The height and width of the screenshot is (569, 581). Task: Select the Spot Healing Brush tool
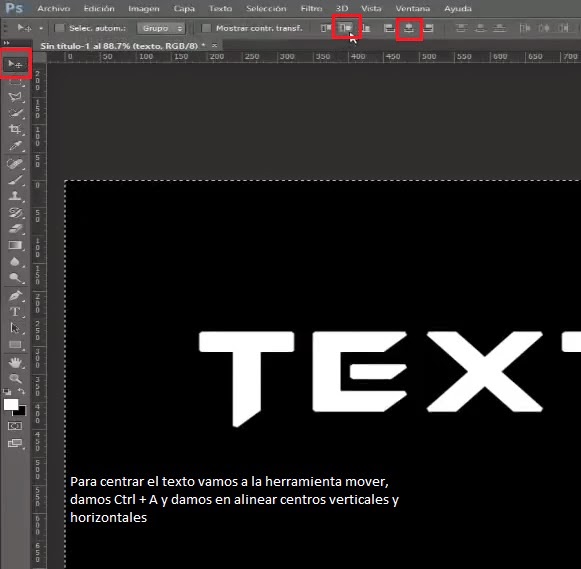click(x=15, y=163)
